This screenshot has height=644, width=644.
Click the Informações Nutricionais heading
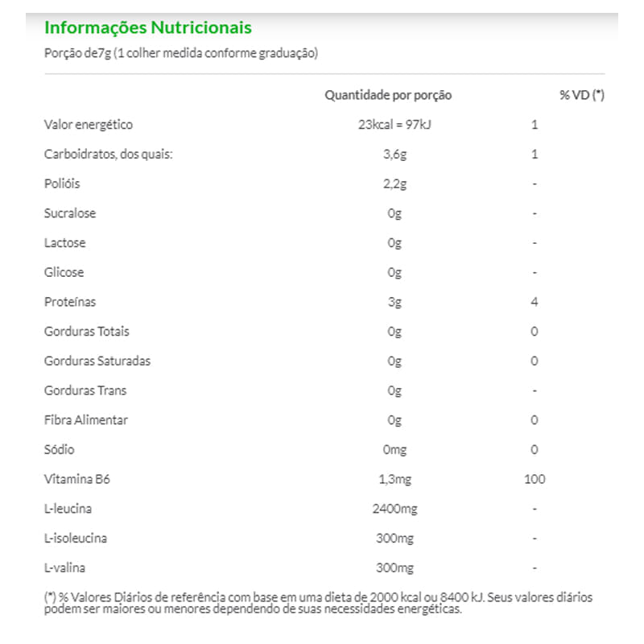pos(148,28)
